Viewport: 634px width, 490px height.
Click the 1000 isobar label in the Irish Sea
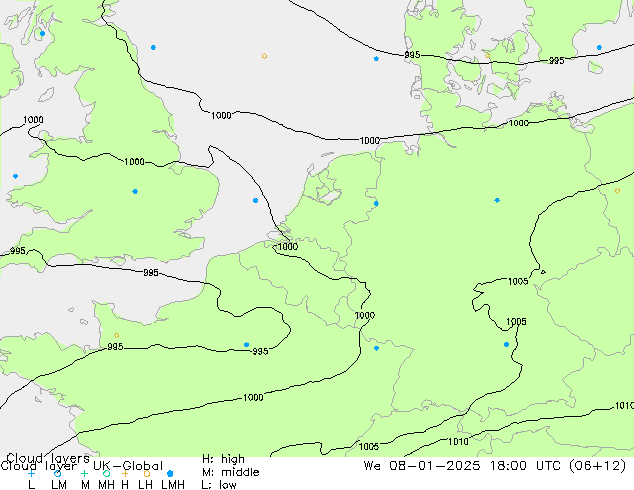coord(33,120)
